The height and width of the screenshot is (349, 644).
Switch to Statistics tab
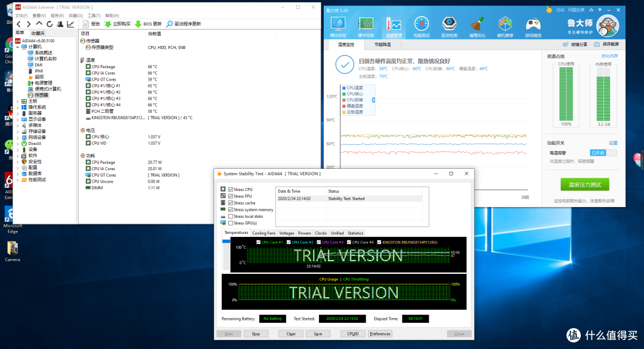coord(355,233)
